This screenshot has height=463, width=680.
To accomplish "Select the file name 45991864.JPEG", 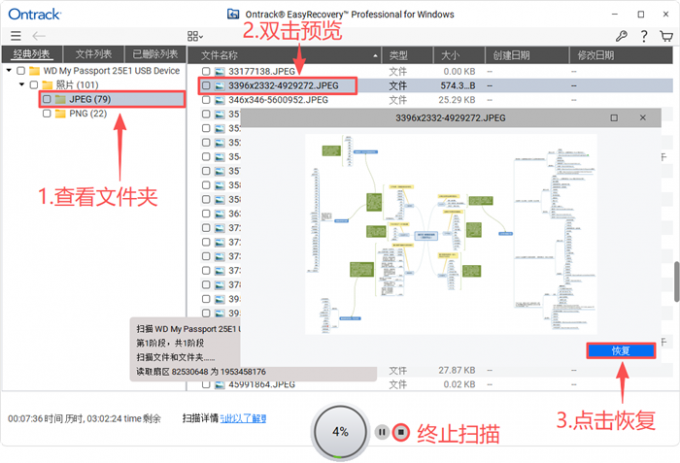I will (x=262, y=385).
